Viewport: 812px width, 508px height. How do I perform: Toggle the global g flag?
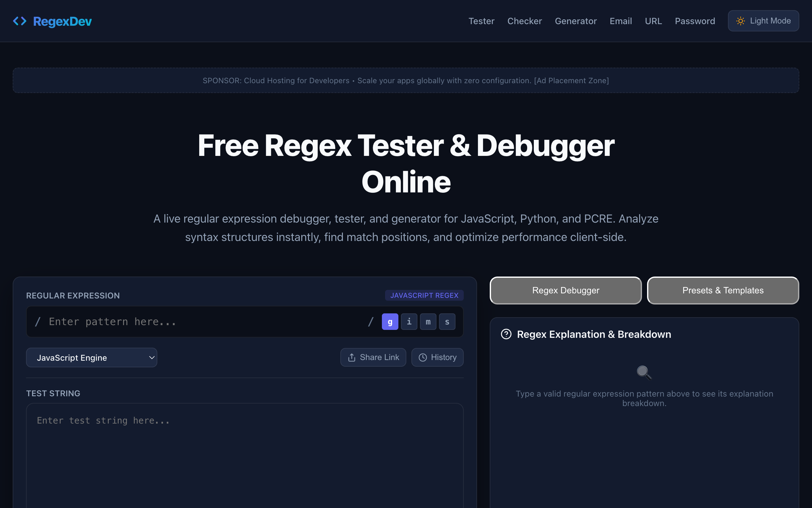390,322
